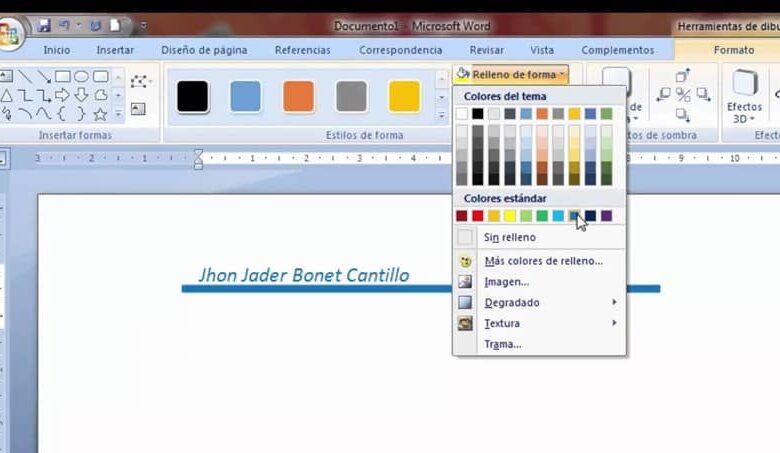Select the Curve shape in shapes gallery

[x=44, y=114]
